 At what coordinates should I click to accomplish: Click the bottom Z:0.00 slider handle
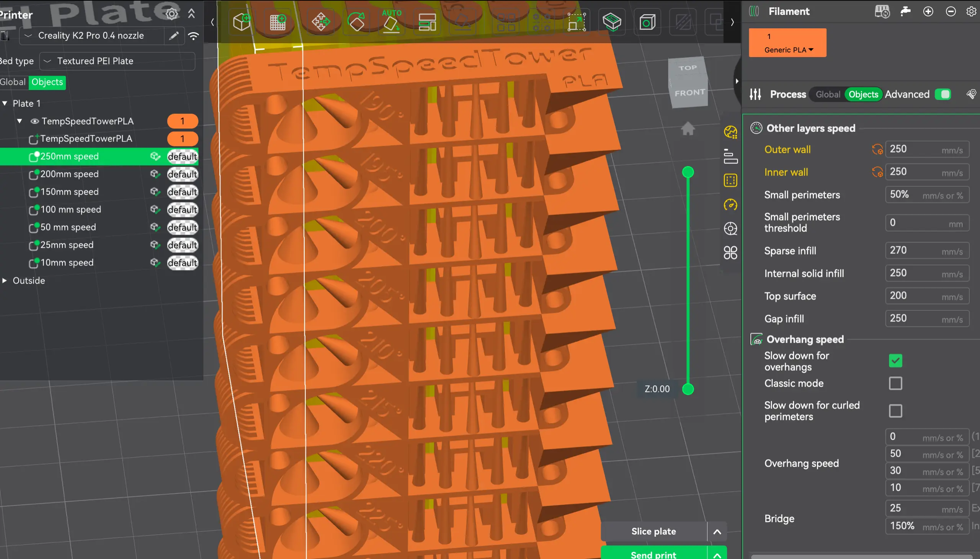[x=688, y=389]
